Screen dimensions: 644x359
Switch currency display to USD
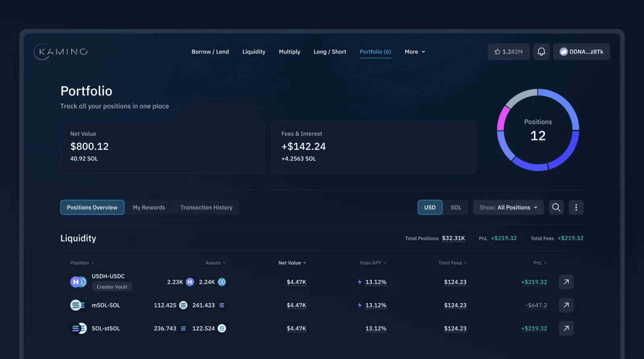point(430,207)
